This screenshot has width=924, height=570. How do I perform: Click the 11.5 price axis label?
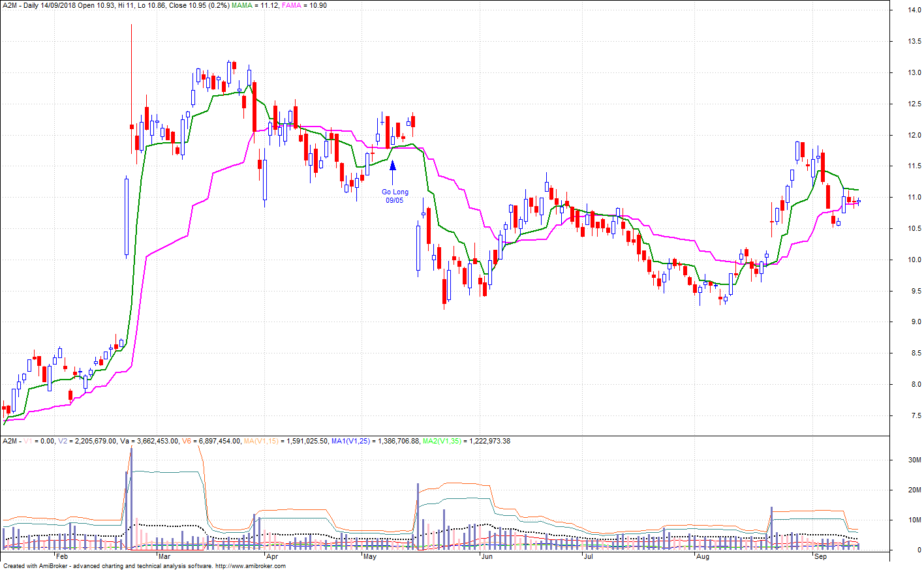click(x=914, y=166)
